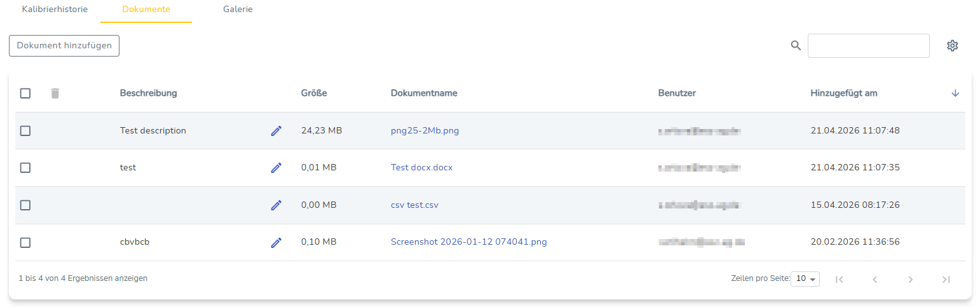Click the 0,01 MB size value

[x=319, y=168]
